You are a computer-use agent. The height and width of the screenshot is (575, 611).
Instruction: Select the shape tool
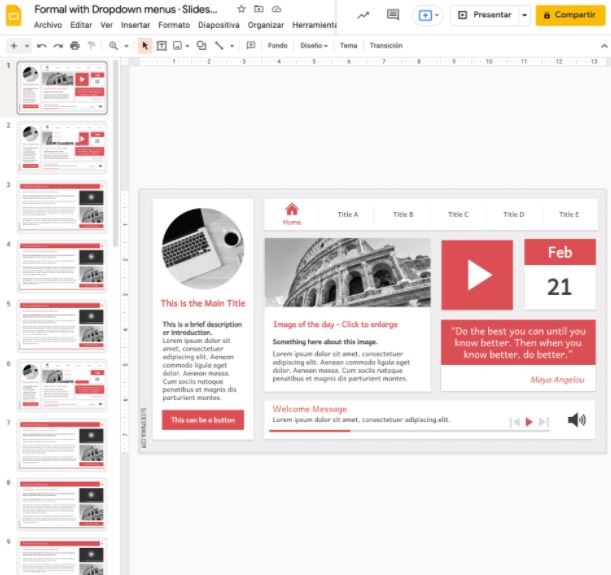tap(201, 46)
